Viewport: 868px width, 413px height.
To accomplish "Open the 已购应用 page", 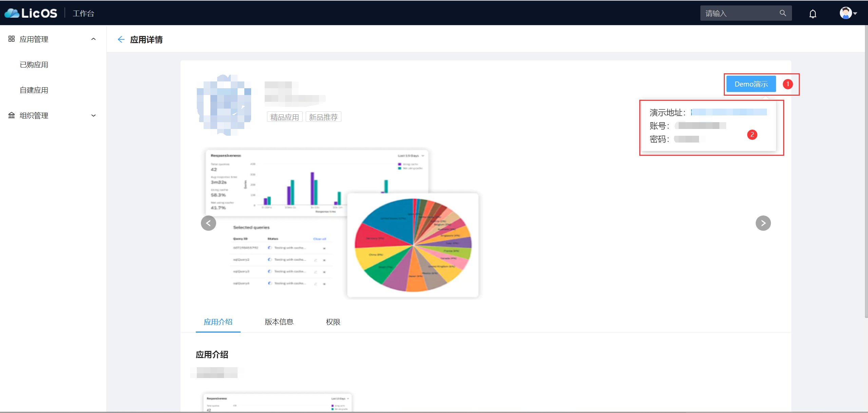I will point(34,65).
